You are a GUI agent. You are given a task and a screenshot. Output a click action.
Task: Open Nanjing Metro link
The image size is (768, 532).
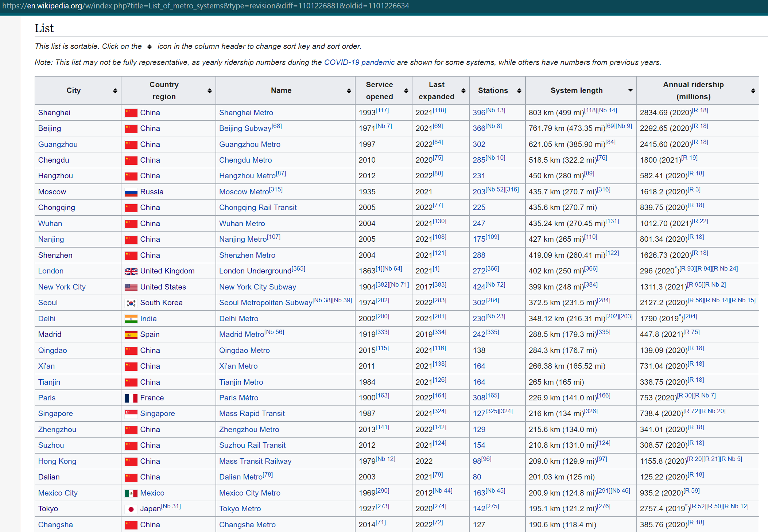coord(243,239)
